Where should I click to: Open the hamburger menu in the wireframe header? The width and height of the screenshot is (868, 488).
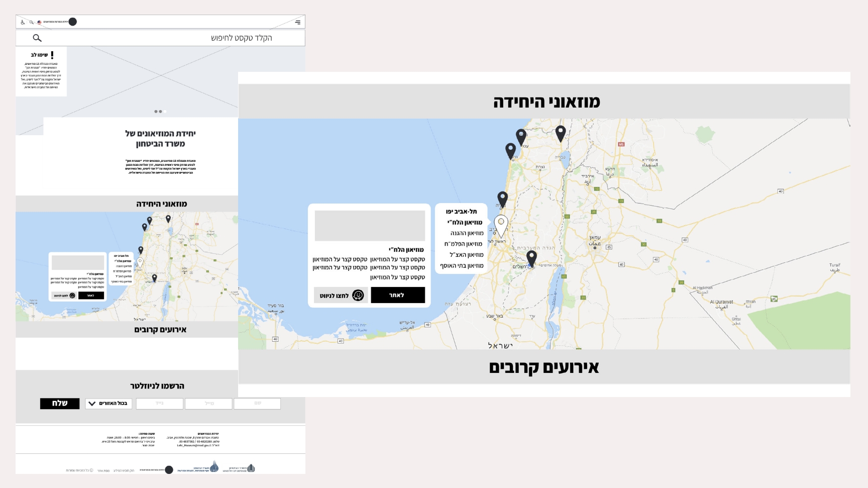[298, 22]
